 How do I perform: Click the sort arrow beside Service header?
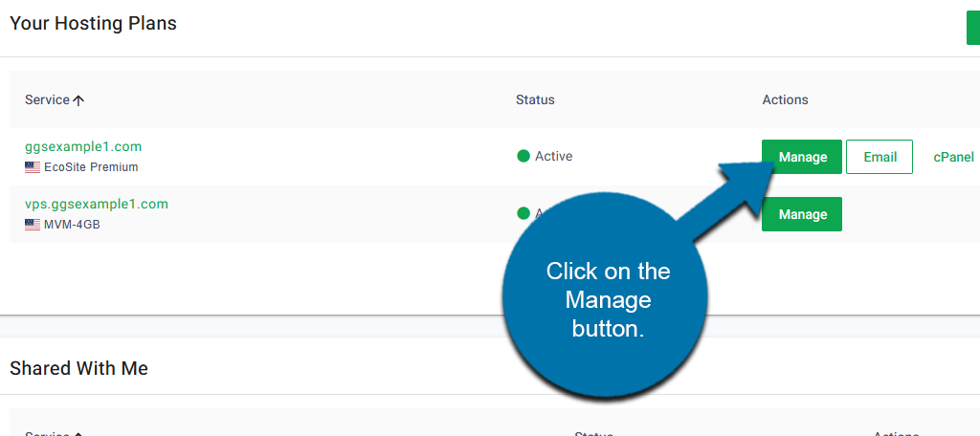(x=78, y=100)
